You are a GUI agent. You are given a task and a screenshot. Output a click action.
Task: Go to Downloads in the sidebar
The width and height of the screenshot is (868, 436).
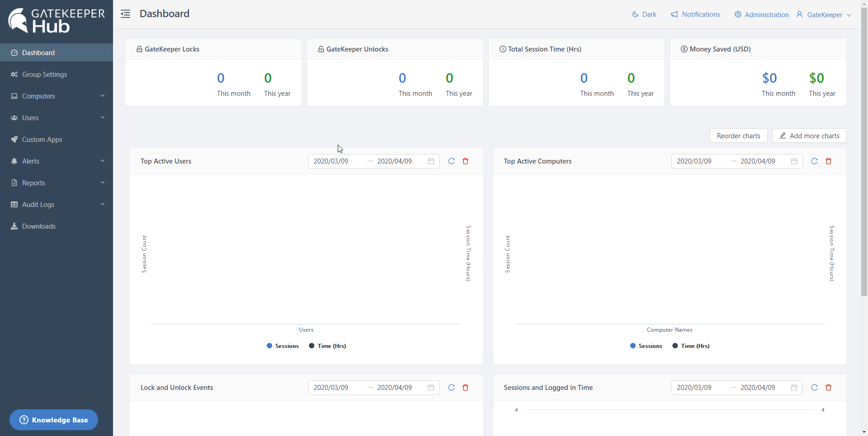39,226
